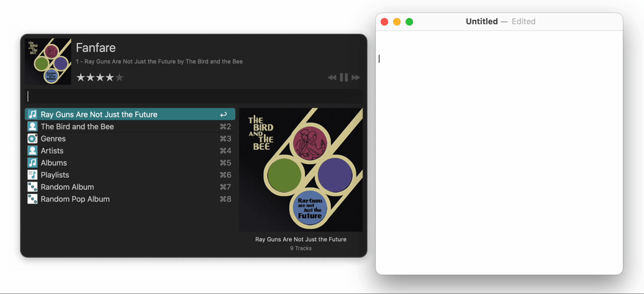The height and width of the screenshot is (294, 644).
Task: Click the person icon beside The Bird and the Bee
Action: point(32,126)
